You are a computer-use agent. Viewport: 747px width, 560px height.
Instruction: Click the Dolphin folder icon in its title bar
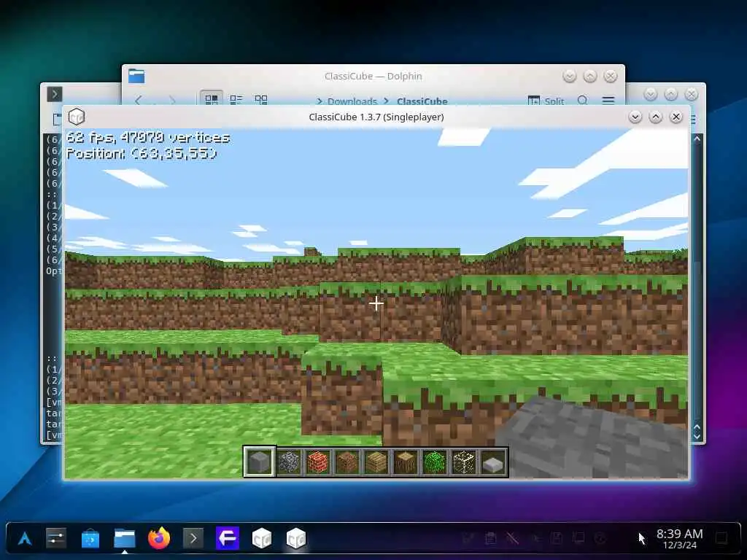[x=136, y=76]
